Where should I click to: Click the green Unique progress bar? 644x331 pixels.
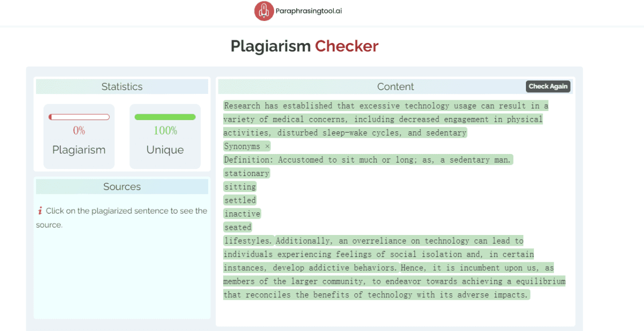click(165, 116)
